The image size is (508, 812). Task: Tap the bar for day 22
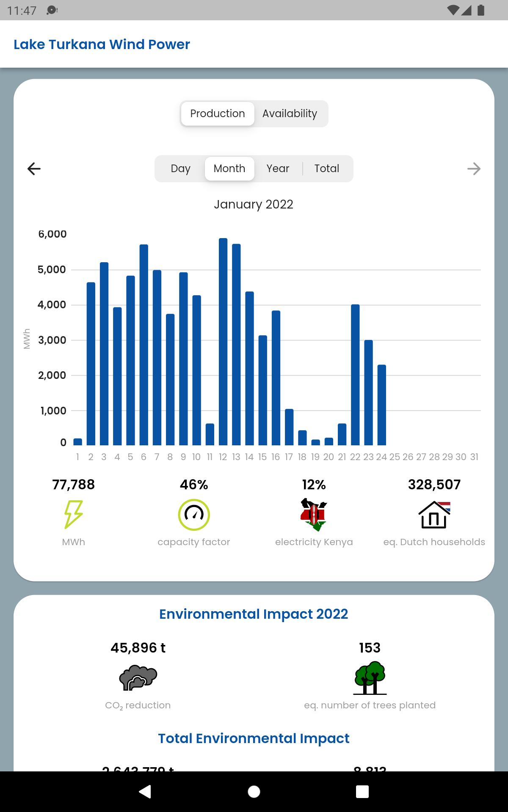[x=355, y=375]
